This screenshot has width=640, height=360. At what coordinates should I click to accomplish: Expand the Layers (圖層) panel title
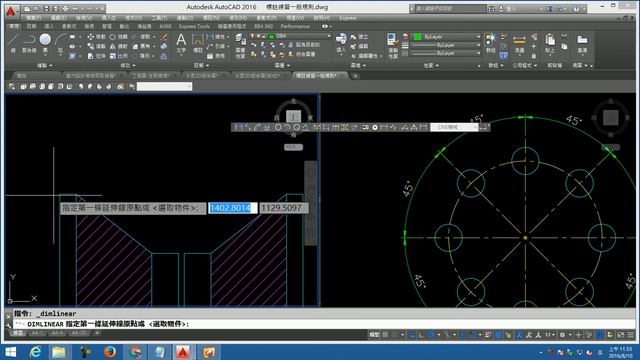click(x=282, y=65)
